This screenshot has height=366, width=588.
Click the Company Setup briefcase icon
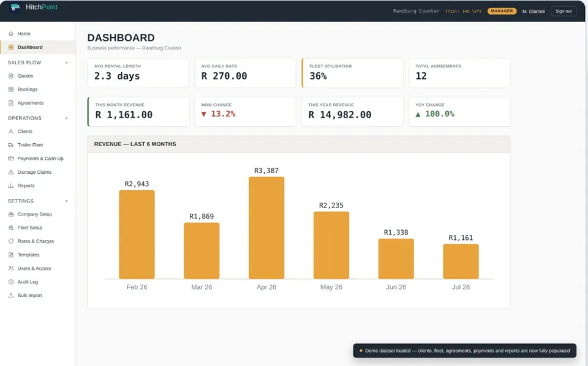click(11, 214)
